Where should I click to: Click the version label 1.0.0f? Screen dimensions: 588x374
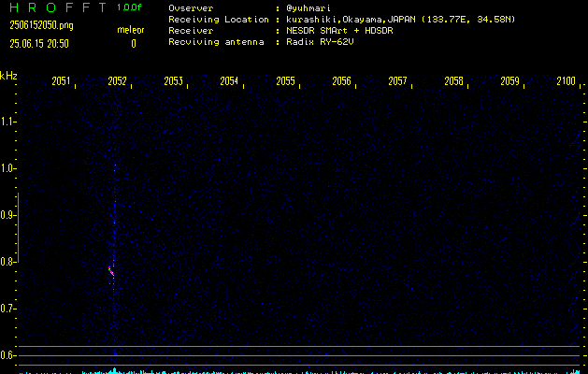(129, 7)
